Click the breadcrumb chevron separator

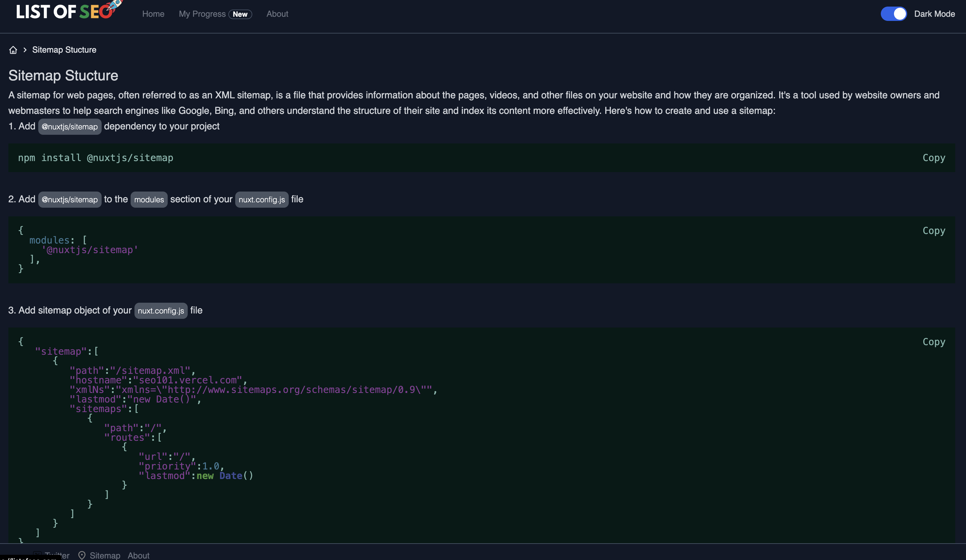pyautogui.click(x=25, y=50)
